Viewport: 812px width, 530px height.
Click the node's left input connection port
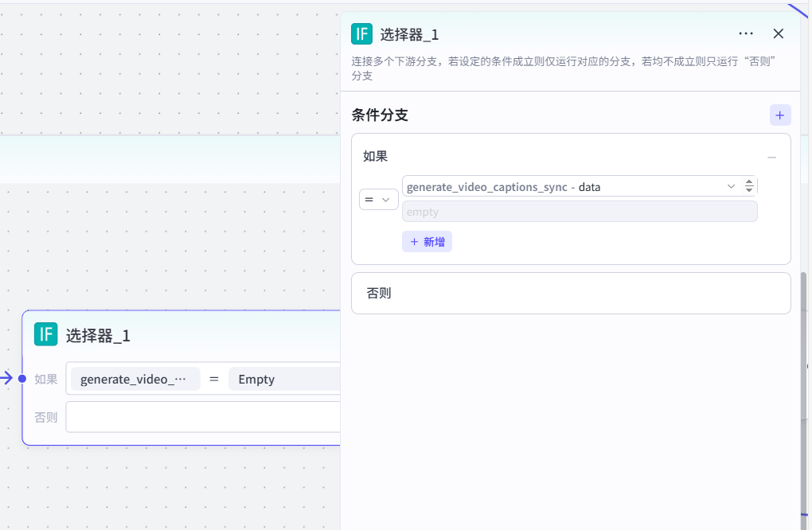pos(22,379)
